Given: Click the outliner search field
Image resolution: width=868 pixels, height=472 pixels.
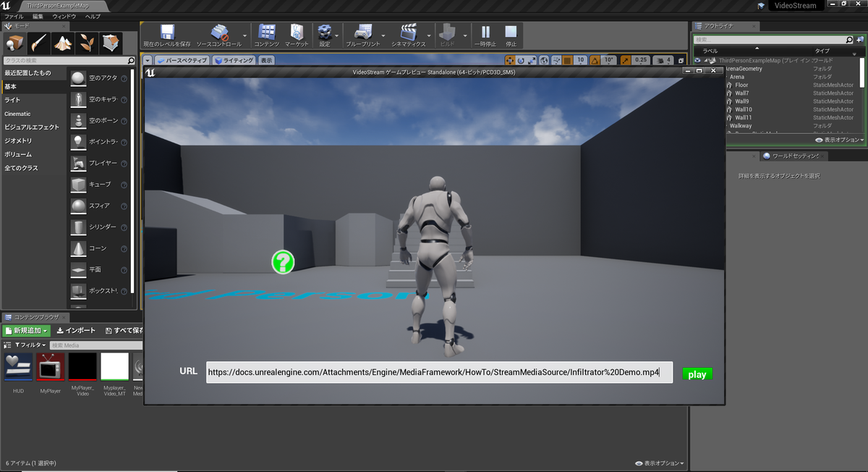Looking at the screenshot, I should pyautogui.click(x=774, y=40).
